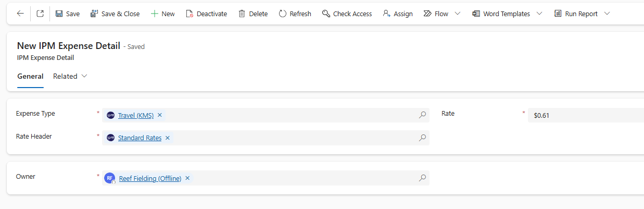Open the Run Report dropdown

[x=607, y=14]
